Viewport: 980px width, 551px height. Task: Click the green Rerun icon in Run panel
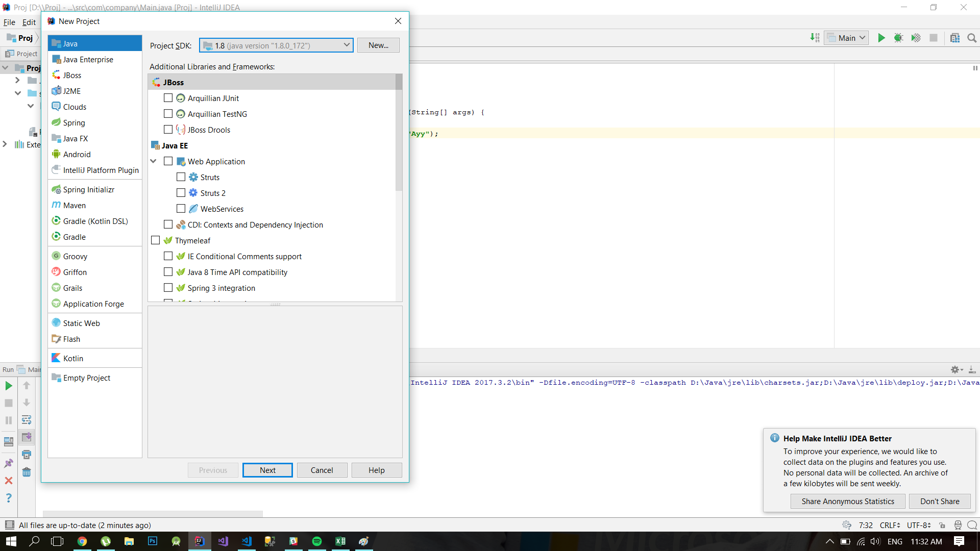[9, 386]
